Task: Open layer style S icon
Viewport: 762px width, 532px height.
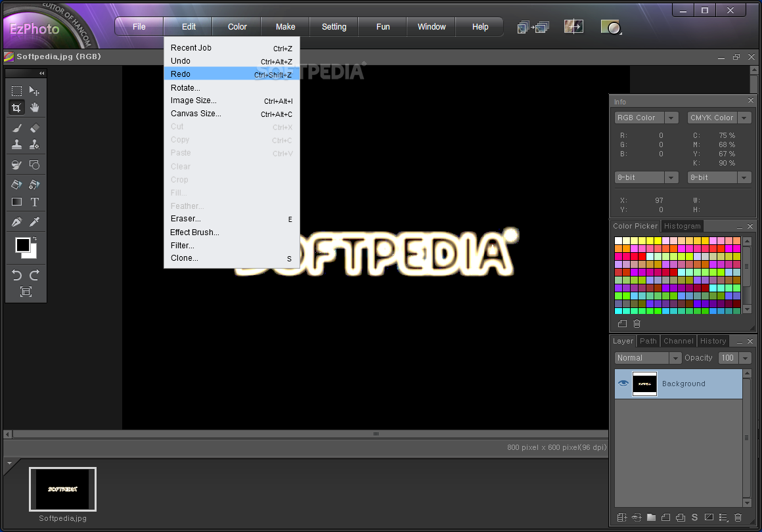Action: [694, 518]
